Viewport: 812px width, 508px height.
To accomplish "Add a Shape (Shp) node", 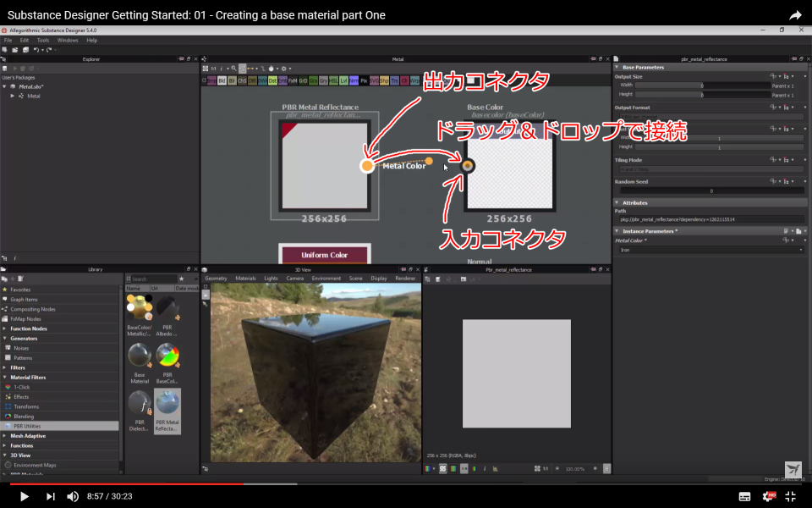I will pyautogui.click(x=384, y=81).
